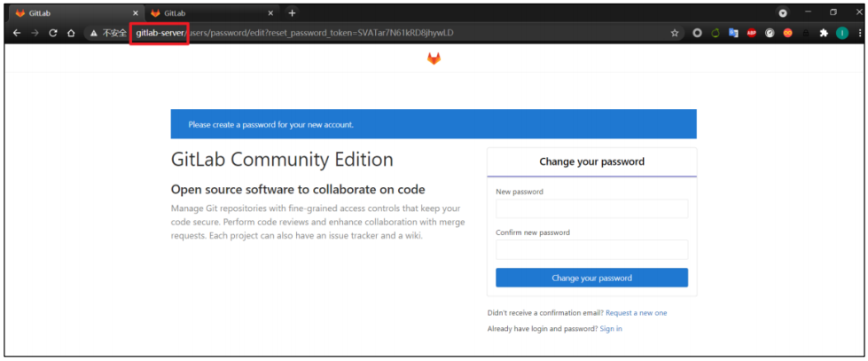Viewport: 868px width, 361px height.
Task: Focus the New password field
Action: coord(591,208)
